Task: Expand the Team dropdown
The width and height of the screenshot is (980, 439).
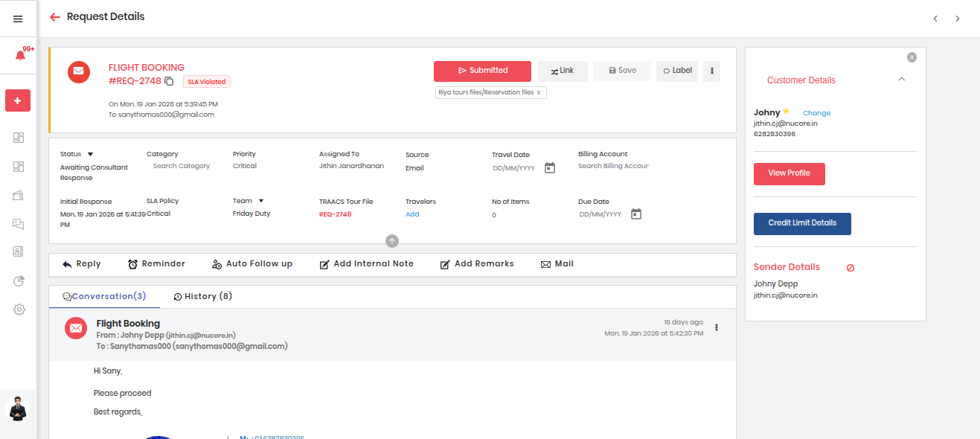Action: pos(261,201)
